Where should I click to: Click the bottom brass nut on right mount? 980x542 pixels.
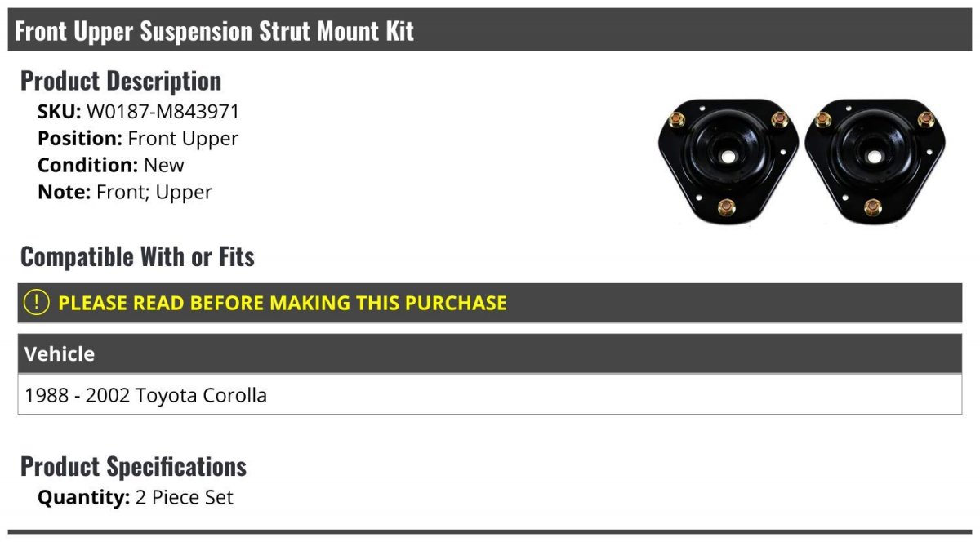click(874, 207)
